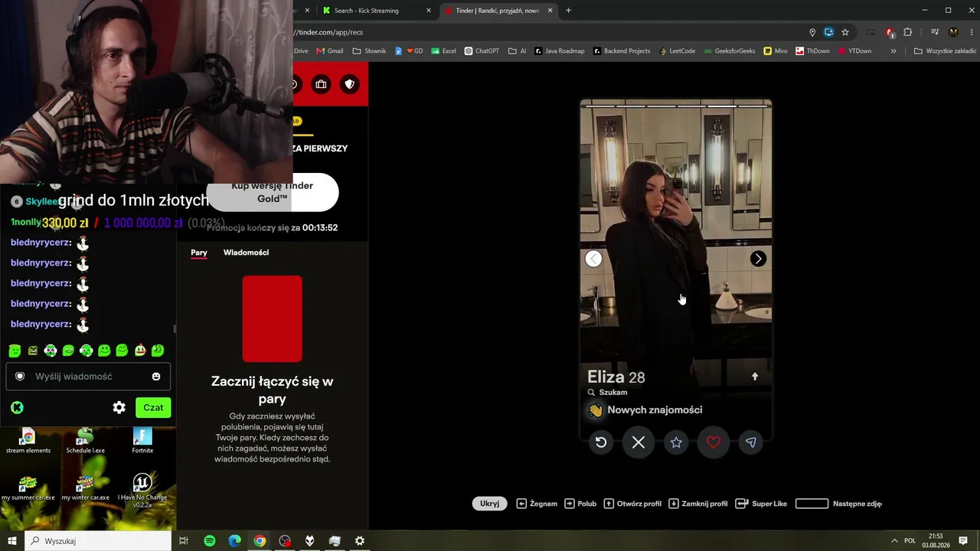Select the 'my summer car.exe' desktop icon
The image size is (980, 551).
pyautogui.click(x=28, y=488)
